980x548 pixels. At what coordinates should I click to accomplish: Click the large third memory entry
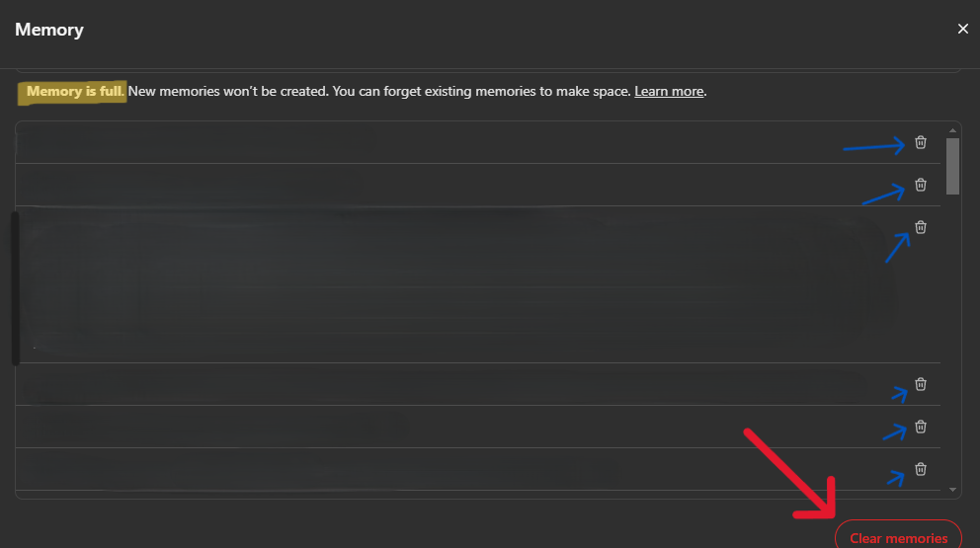[478, 284]
